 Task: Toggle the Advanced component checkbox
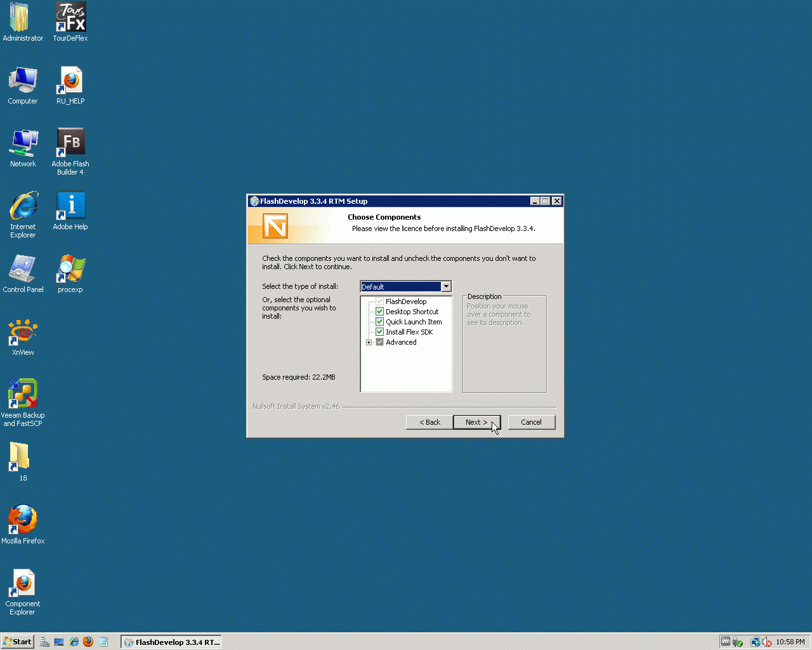point(379,342)
